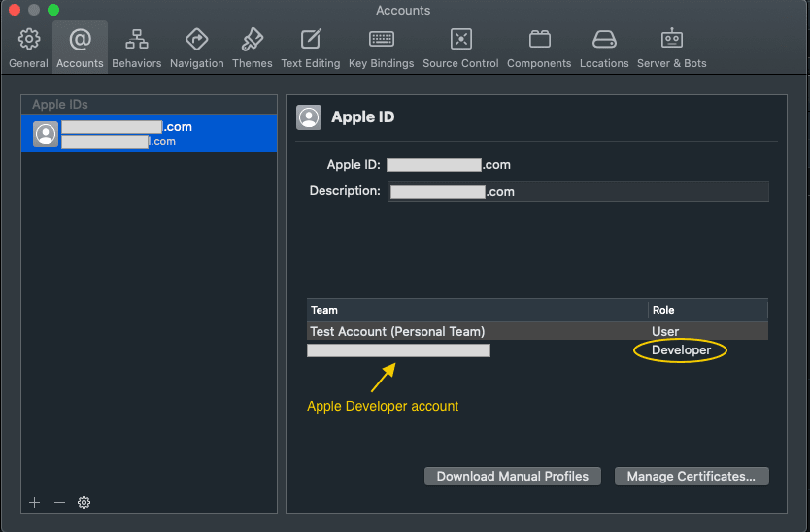Open the General preferences pane

pyautogui.click(x=28, y=48)
